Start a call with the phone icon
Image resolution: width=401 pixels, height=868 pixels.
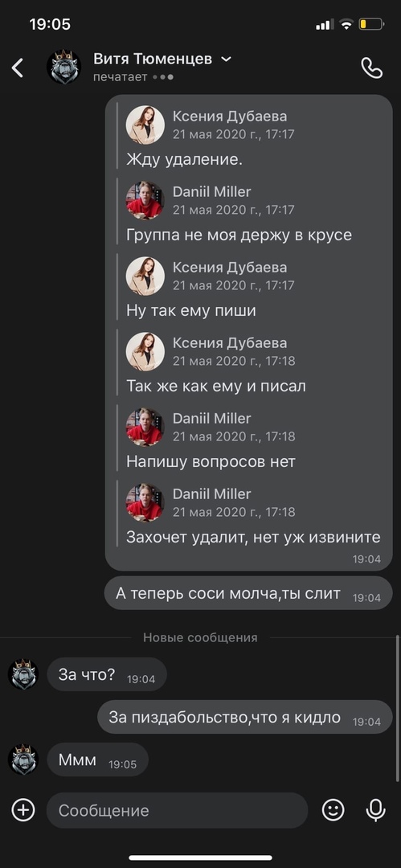pos(371,68)
